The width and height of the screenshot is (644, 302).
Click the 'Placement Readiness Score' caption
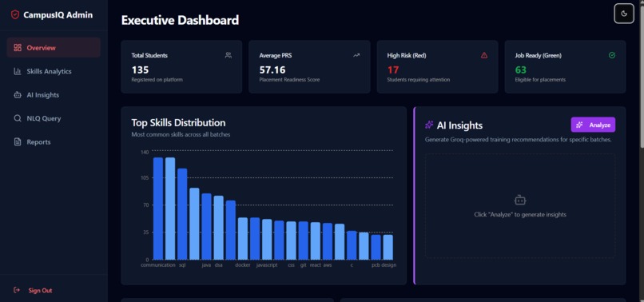coord(289,80)
